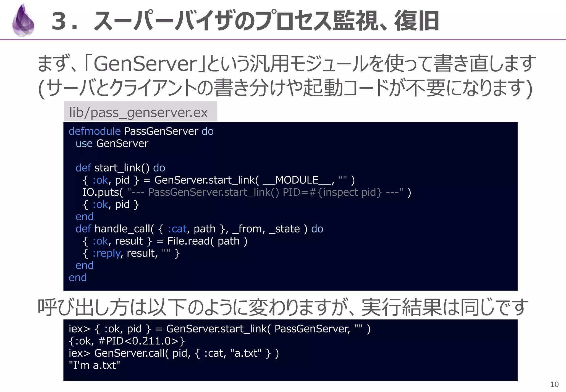
Task: Click the line 'use GenServer'
Action: pos(112,143)
